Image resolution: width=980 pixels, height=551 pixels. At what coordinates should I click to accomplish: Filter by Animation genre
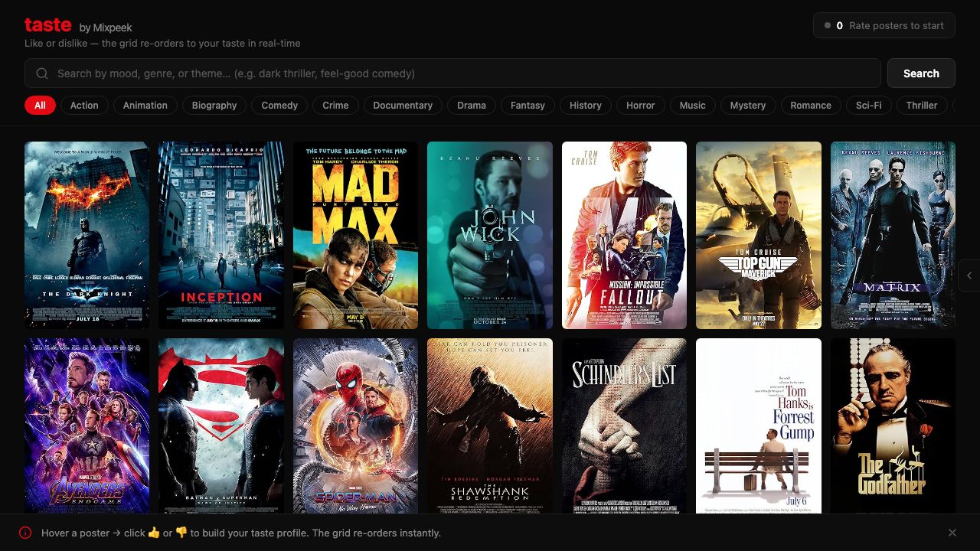pos(145,106)
